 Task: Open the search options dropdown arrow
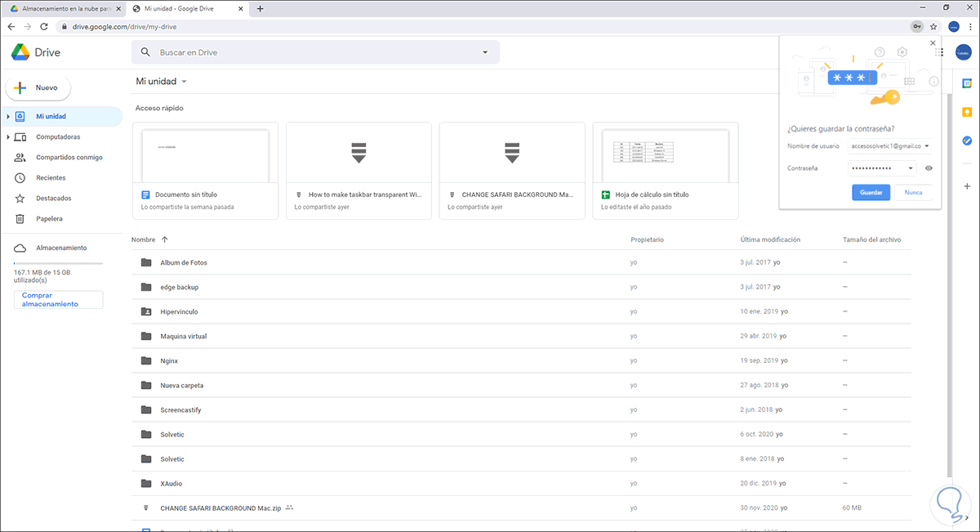pyautogui.click(x=485, y=52)
